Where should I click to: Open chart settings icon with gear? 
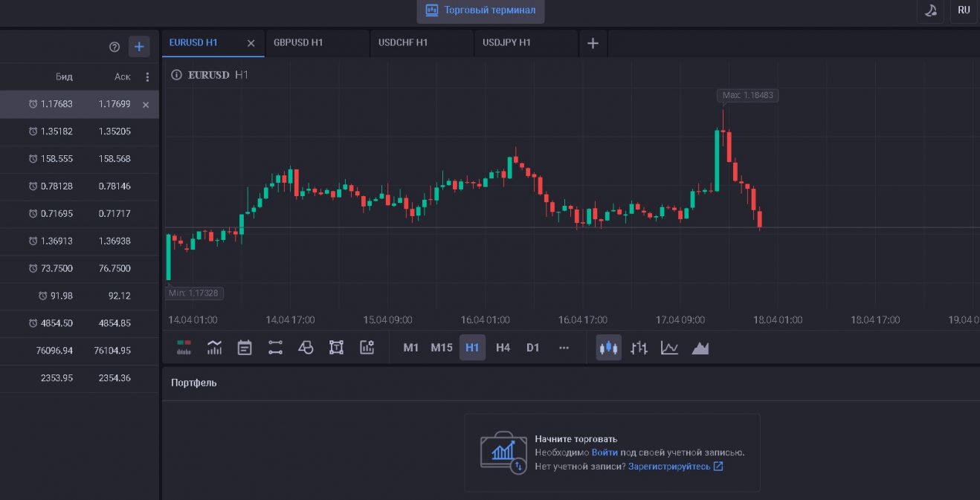coord(367,347)
